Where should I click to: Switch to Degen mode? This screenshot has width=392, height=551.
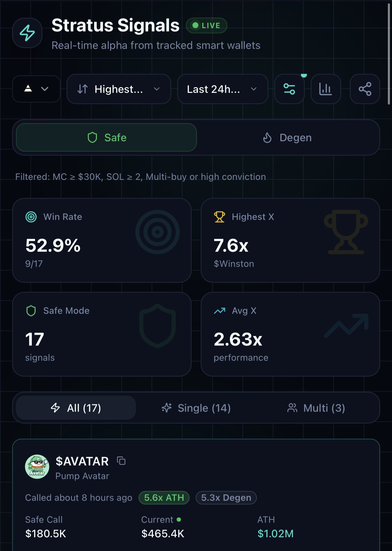287,137
